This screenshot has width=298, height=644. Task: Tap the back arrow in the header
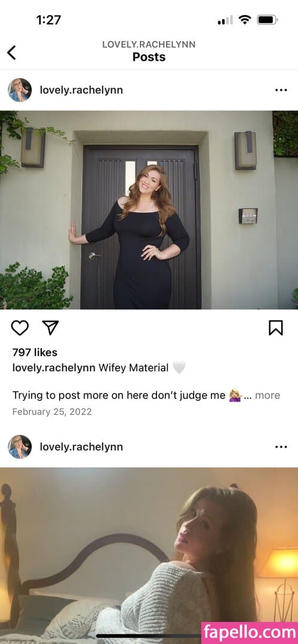pyautogui.click(x=11, y=52)
